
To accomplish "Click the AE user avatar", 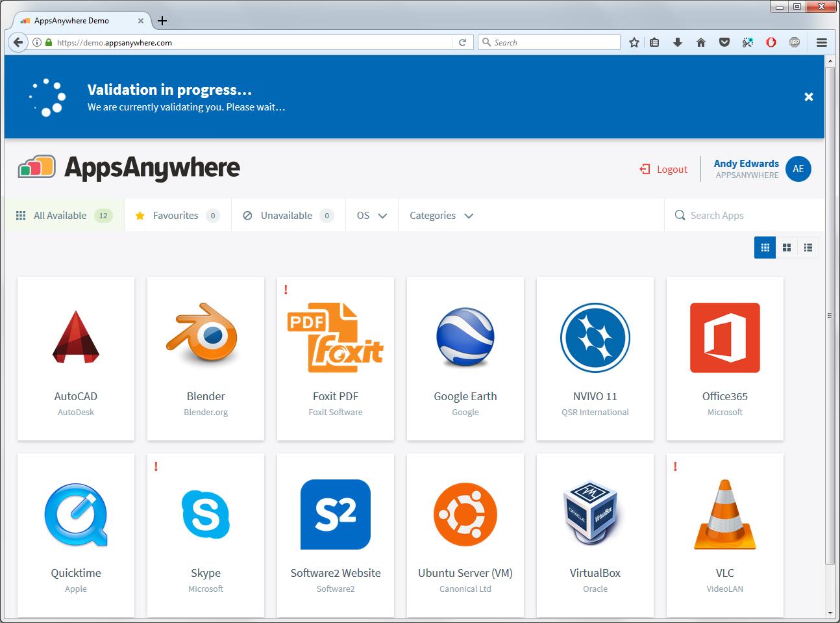I will (x=798, y=169).
